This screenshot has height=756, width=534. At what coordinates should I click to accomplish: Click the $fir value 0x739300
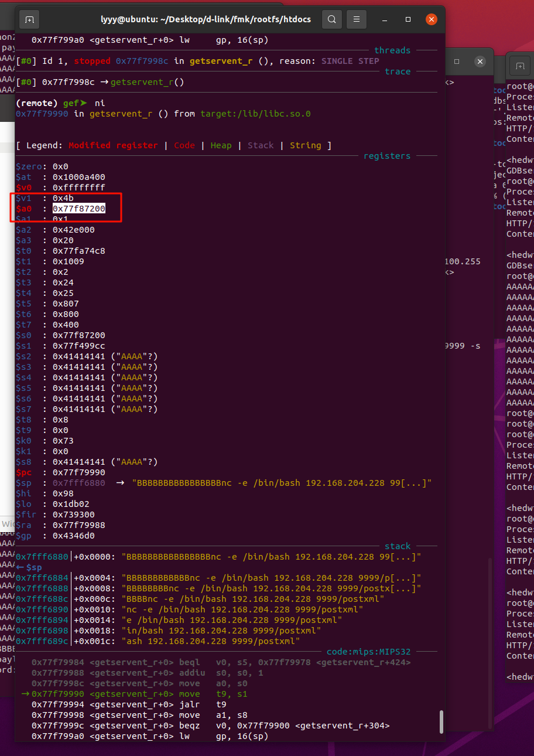(74, 515)
